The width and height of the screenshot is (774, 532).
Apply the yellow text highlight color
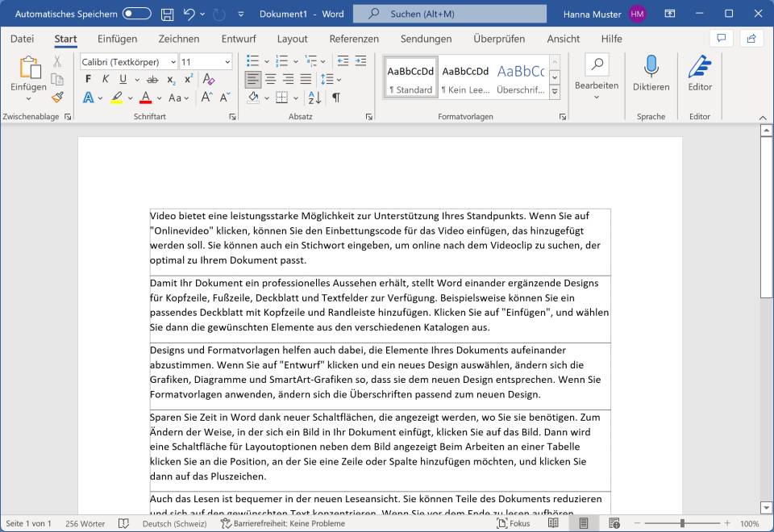tap(116, 98)
